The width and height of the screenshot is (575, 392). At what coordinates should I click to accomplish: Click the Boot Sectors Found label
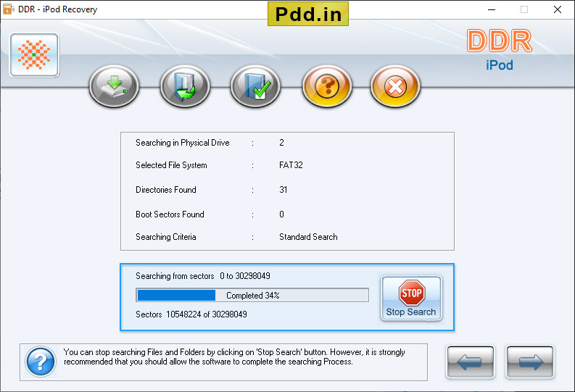coord(170,214)
